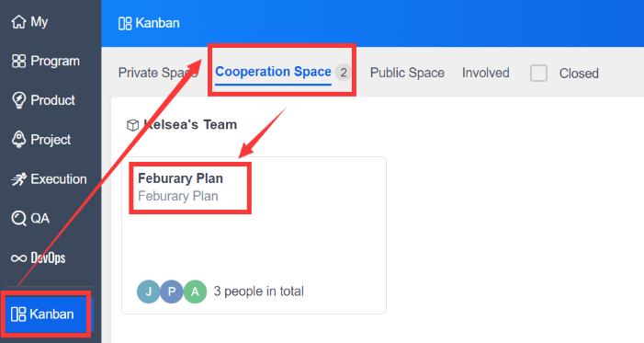
Task: Open the DevOps infinity icon
Action: (19, 257)
